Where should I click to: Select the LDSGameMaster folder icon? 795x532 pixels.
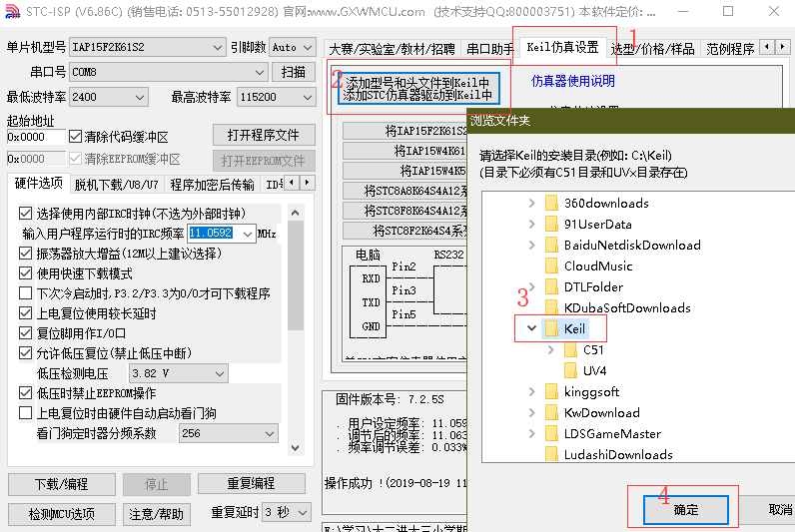(551, 434)
